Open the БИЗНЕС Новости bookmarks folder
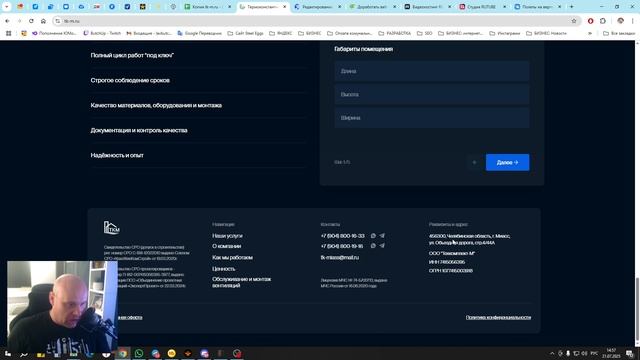The image size is (640, 360). point(546,33)
